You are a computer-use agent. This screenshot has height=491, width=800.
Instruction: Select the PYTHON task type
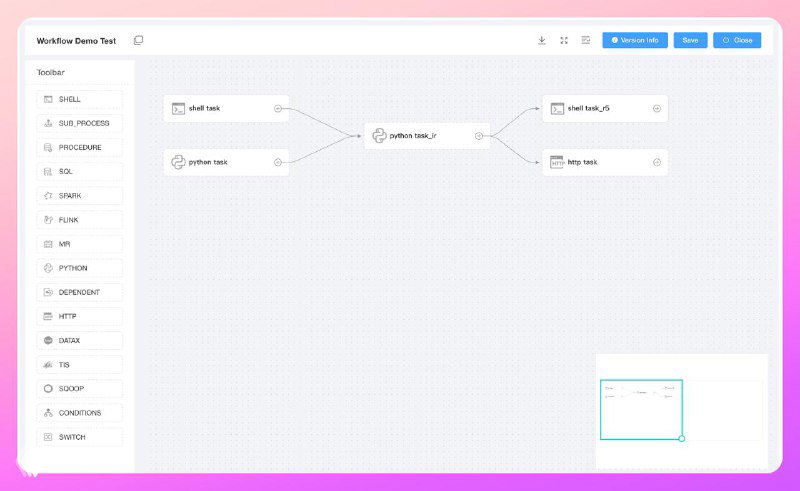80,268
